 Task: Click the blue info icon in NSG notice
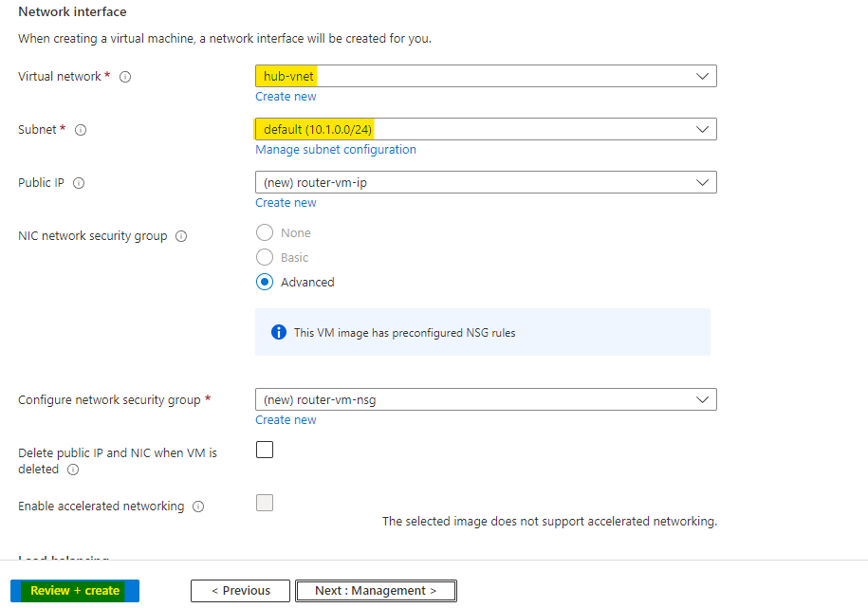[279, 332]
